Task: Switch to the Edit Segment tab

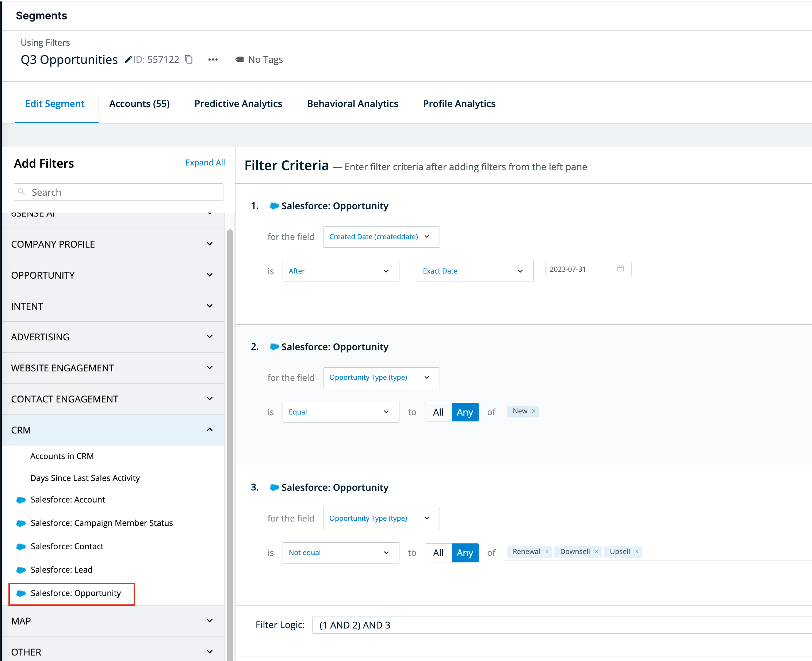Action: pyautogui.click(x=55, y=104)
